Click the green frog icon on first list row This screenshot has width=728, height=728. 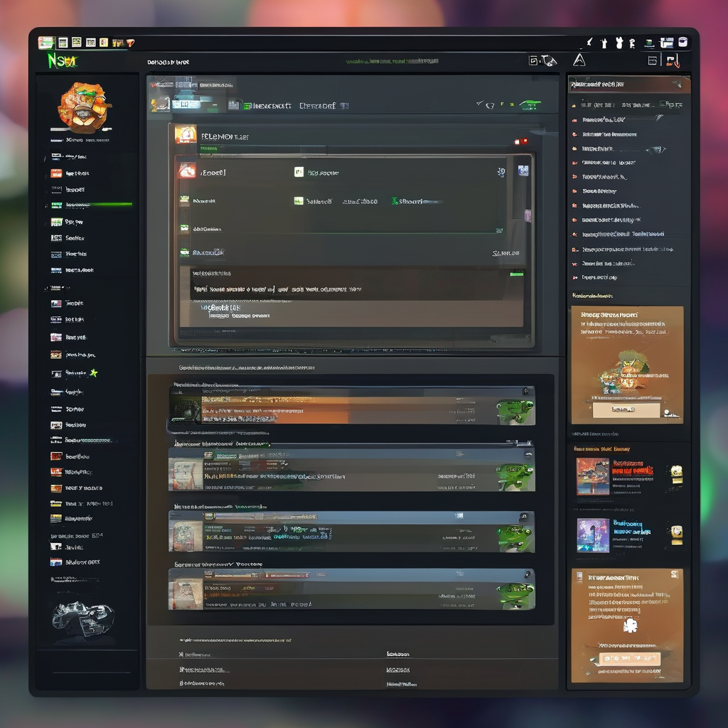coord(515,409)
